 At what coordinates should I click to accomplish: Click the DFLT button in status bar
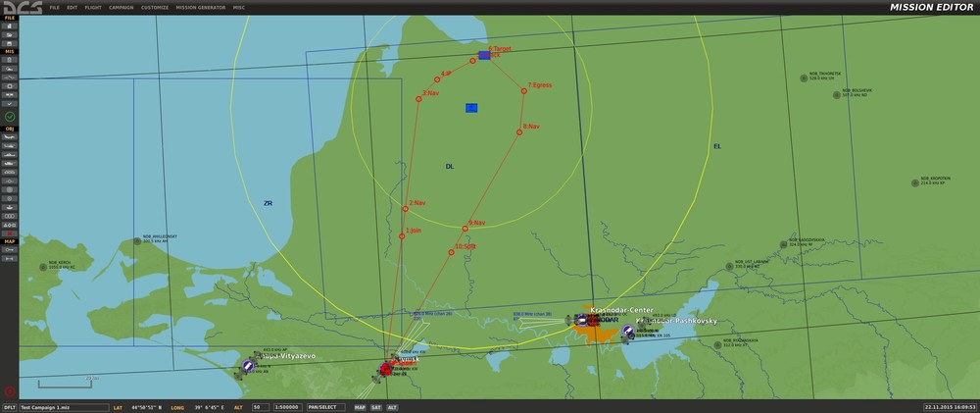click(10, 407)
